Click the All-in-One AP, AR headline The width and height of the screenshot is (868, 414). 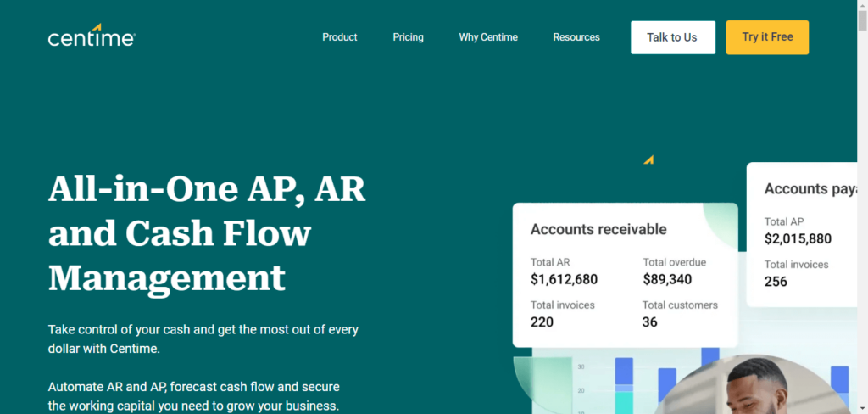tap(207, 233)
